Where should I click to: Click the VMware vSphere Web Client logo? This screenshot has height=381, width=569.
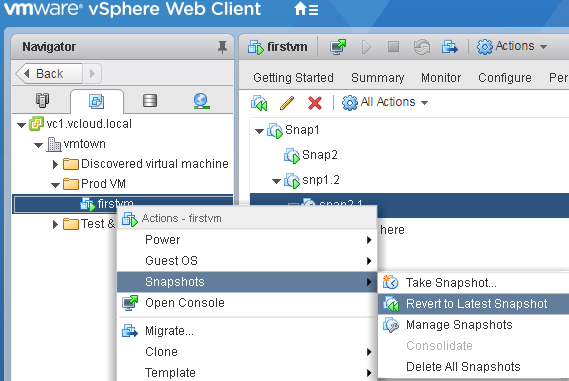pyautogui.click(x=132, y=9)
